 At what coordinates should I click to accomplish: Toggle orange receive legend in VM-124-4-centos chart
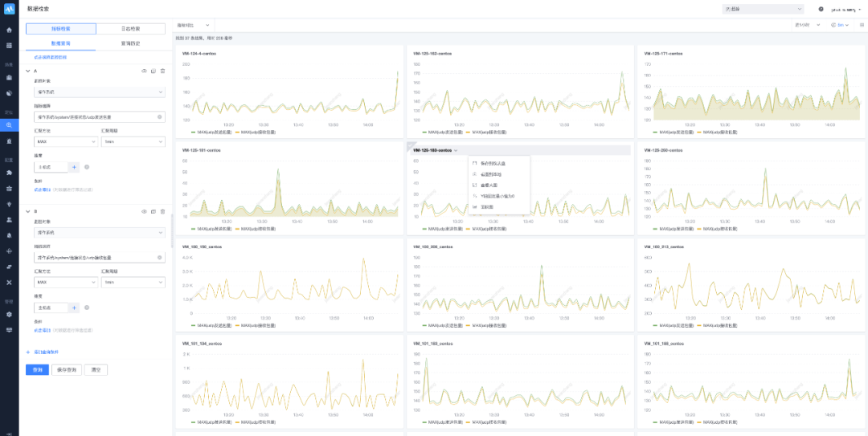(256, 132)
